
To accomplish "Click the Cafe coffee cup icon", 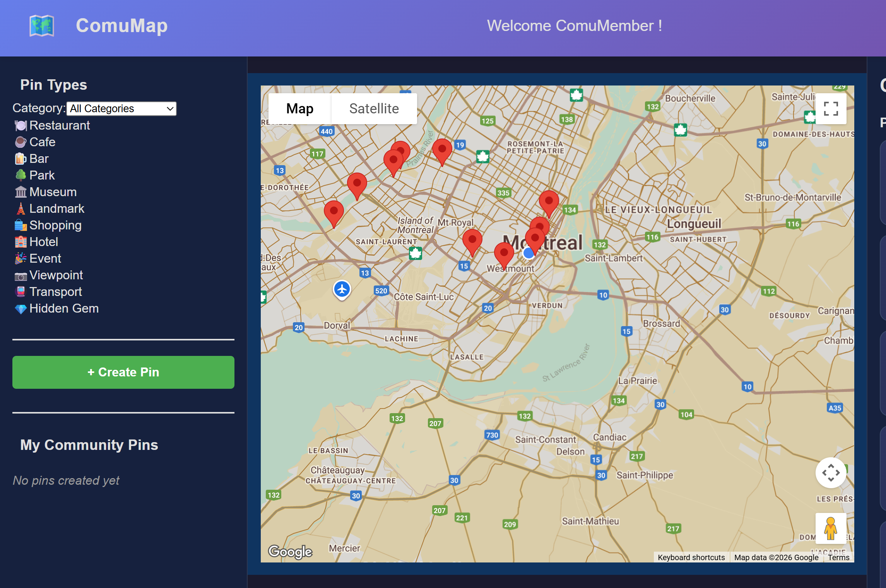I will [21, 142].
